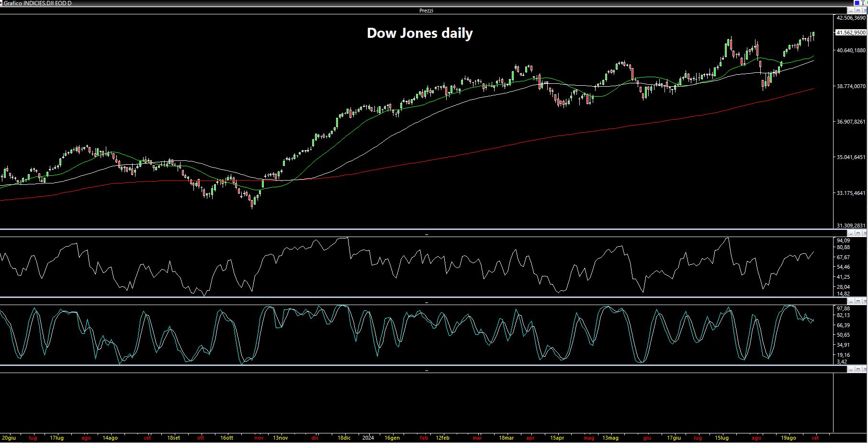Image resolution: width=868 pixels, height=443 pixels.
Task: Select the T text tool icon
Action: [863, 3]
